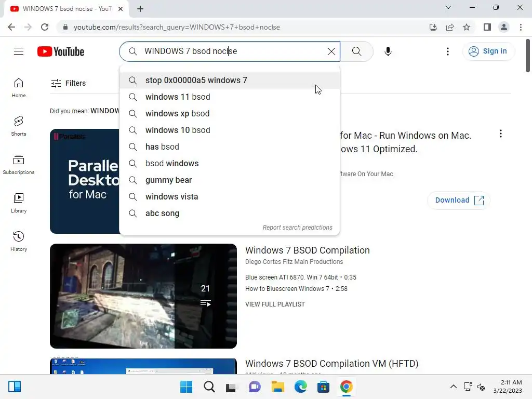
Task: Click Report search predictions link
Action: [x=298, y=228]
